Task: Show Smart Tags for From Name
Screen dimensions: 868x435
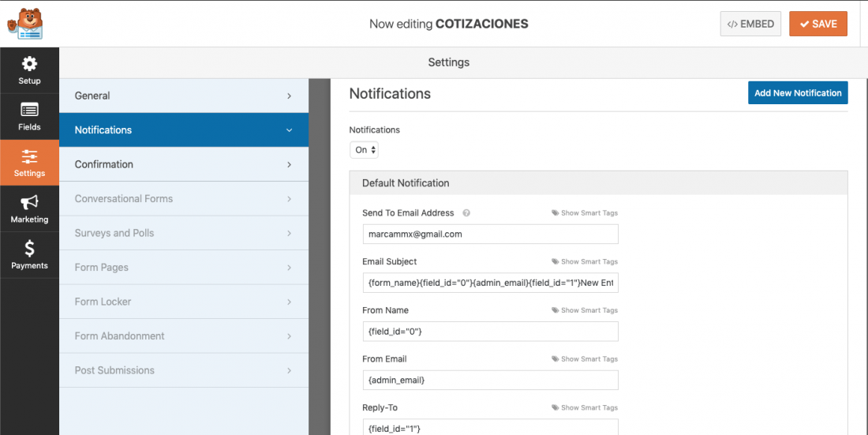Action: 585,310
